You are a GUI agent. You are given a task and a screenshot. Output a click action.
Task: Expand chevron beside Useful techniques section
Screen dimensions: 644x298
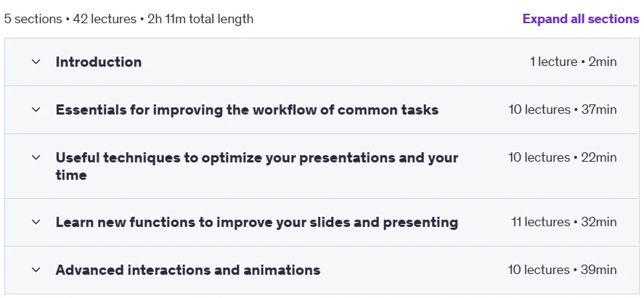point(36,158)
